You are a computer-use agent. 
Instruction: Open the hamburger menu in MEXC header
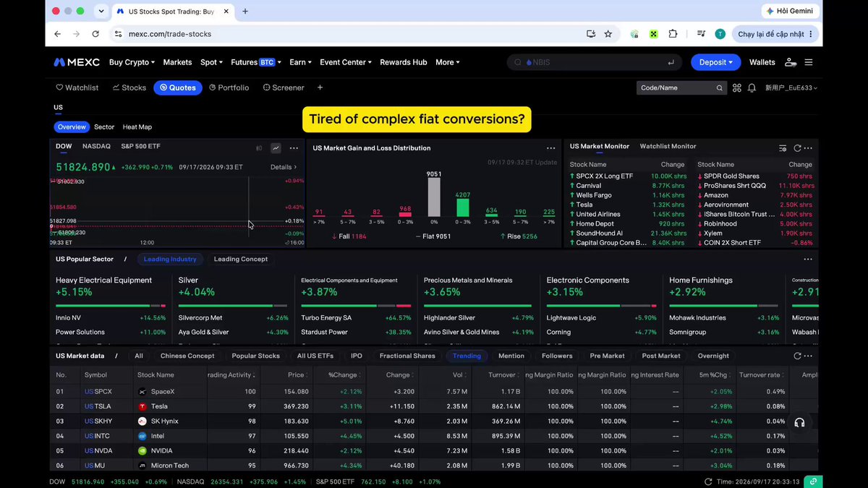(808, 62)
